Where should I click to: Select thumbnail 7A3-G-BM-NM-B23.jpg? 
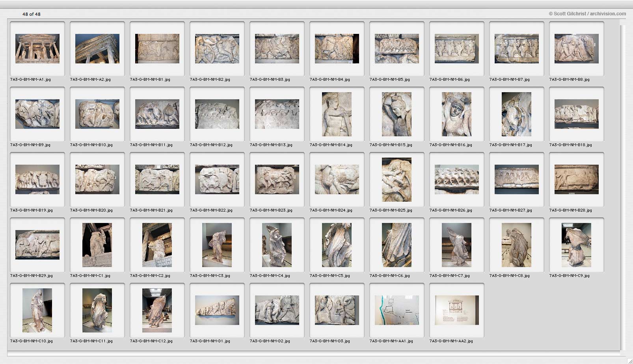tap(277, 179)
